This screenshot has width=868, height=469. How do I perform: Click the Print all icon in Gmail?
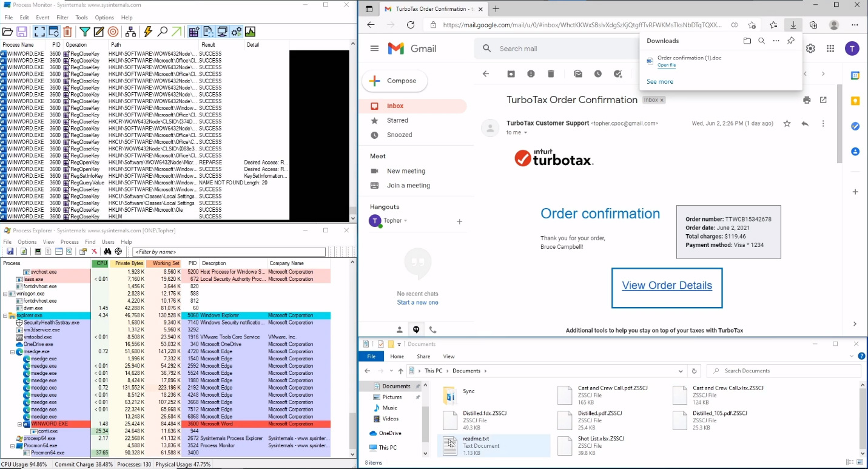(x=807, y=100)
